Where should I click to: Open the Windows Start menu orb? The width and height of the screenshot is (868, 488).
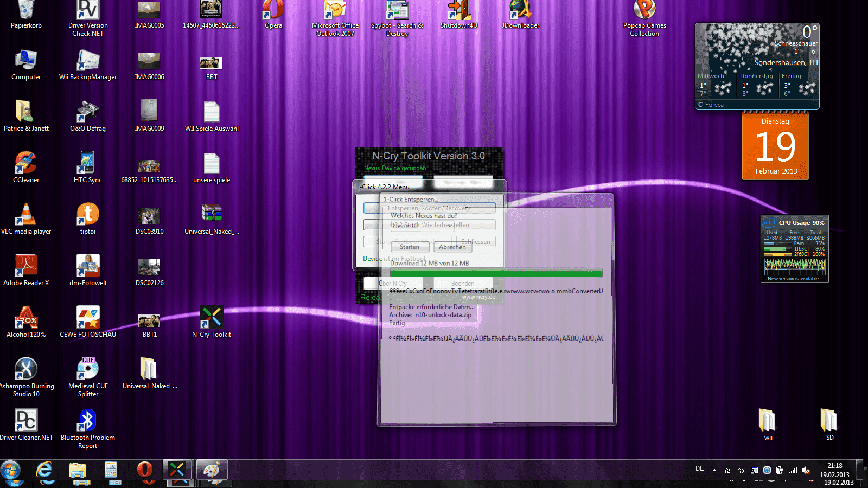11,471
